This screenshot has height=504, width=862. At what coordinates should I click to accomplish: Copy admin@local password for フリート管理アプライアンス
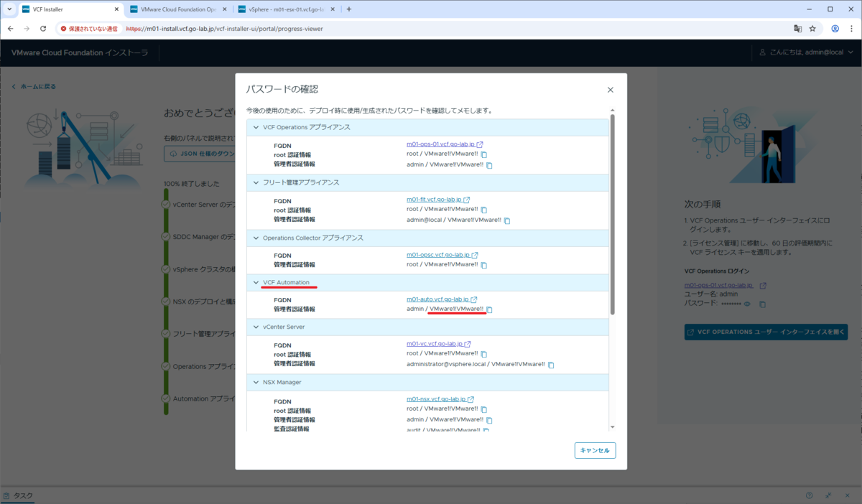tap(507, 220)
